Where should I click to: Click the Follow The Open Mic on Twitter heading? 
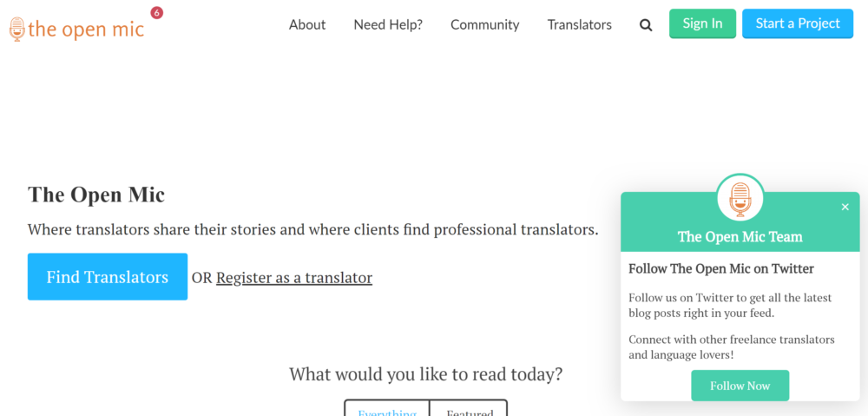(721, 269)
